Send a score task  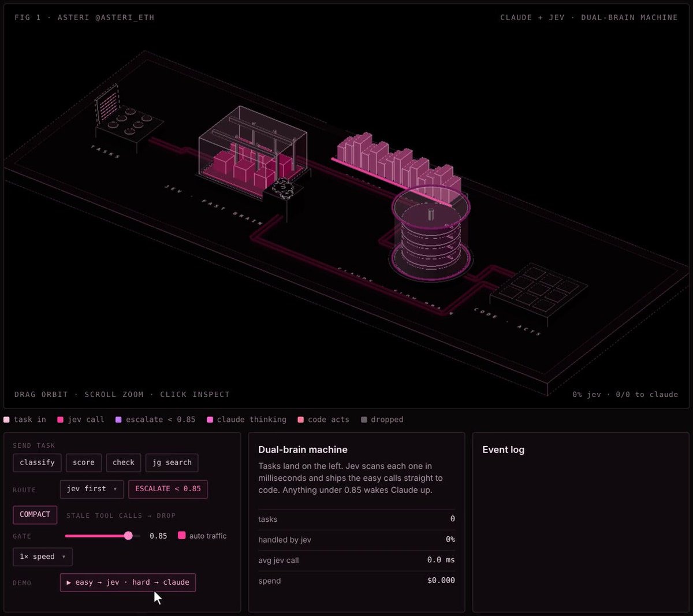point(84,462)
